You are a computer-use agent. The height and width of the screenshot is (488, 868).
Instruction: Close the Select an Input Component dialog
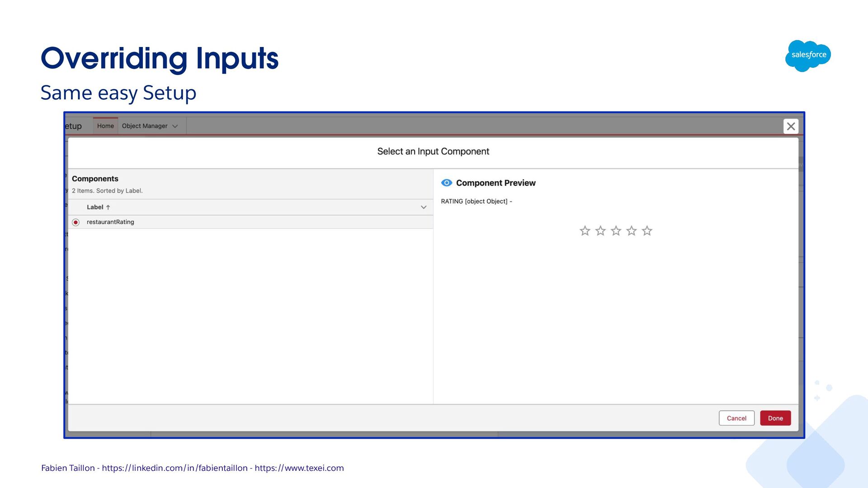(791, 127)
